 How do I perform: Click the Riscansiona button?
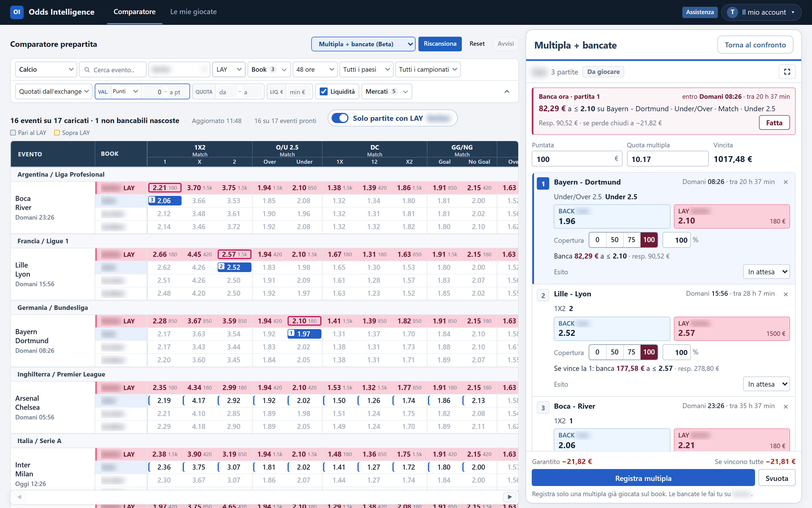click(440, 44)
